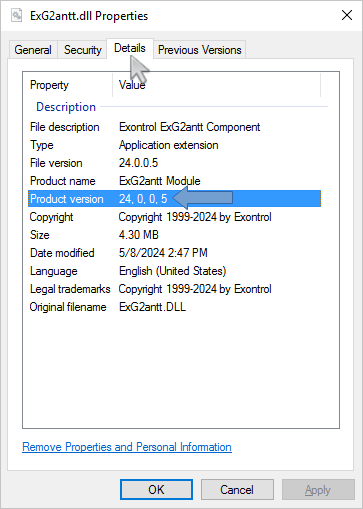Click the value Exontrol ExG2antt Component
Screen dimensions: 363x509
click(x=189, y=127)
